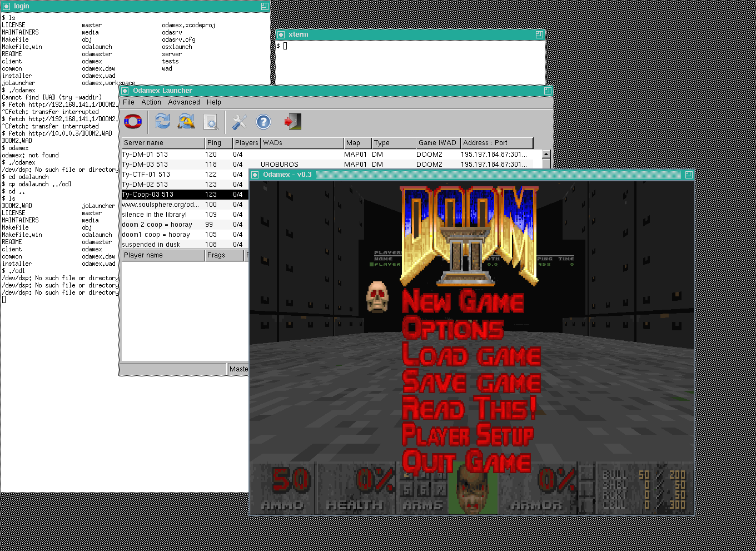Choose Quit Game in Doom menu

click(x=466, y=461)
